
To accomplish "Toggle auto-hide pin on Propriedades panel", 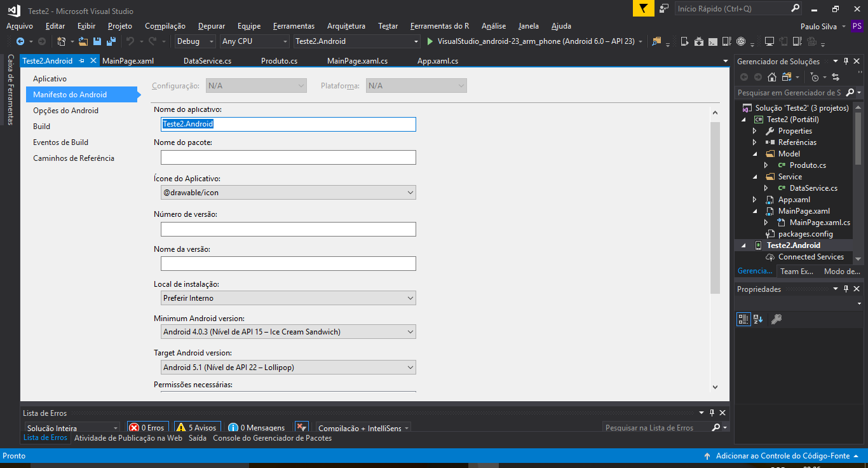I will (846, 289).
